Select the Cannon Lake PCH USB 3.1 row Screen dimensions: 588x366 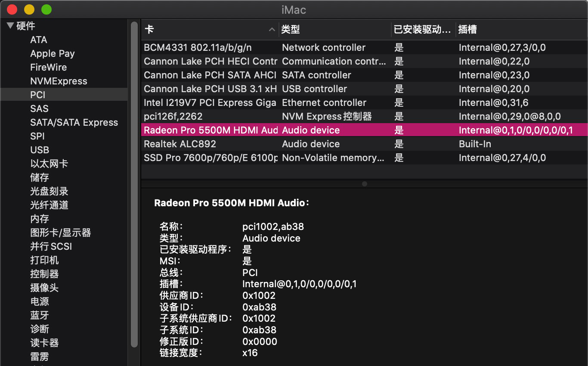(365, 89)
